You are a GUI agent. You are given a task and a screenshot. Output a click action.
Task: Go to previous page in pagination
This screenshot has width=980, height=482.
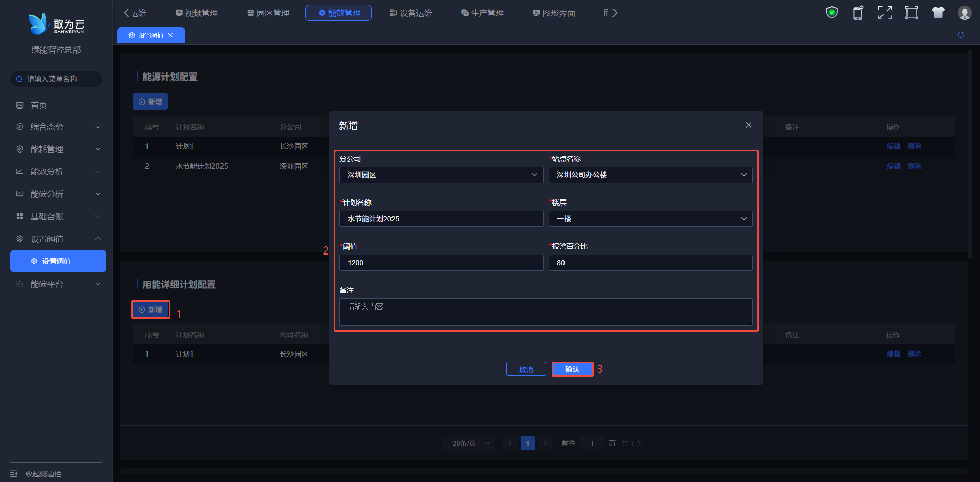pos(510,443)
